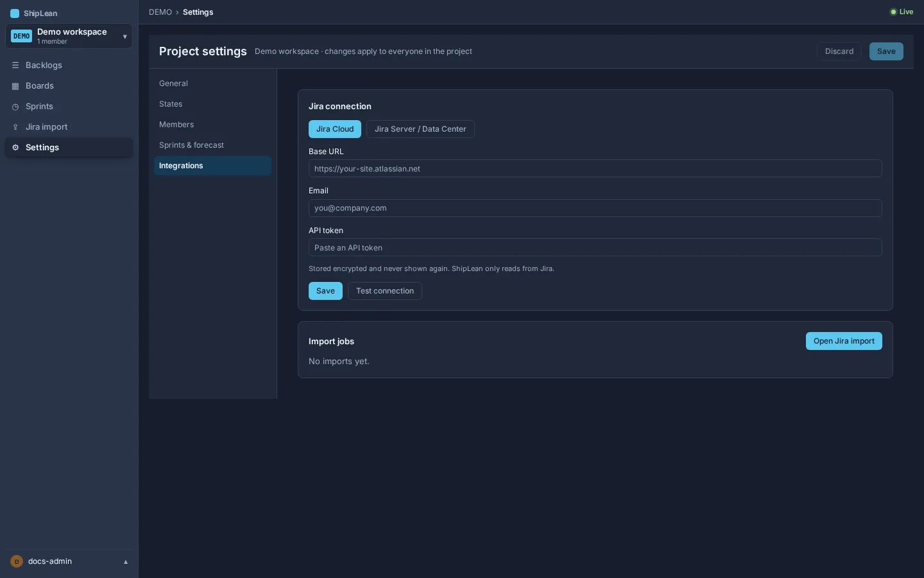Go to Sprints in the sidebar
Image resolution: width=924 pixels, height=578 pixels.
(69, 107)
